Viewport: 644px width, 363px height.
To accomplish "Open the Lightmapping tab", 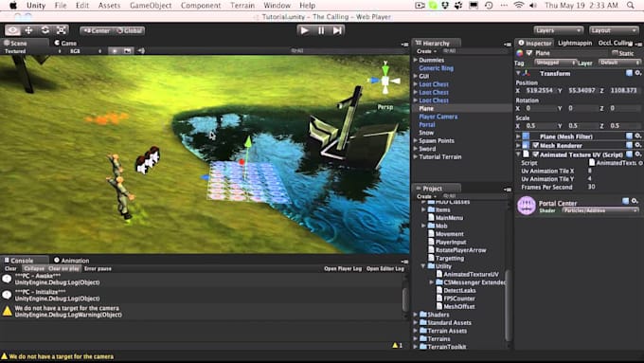I will (575, 43).
